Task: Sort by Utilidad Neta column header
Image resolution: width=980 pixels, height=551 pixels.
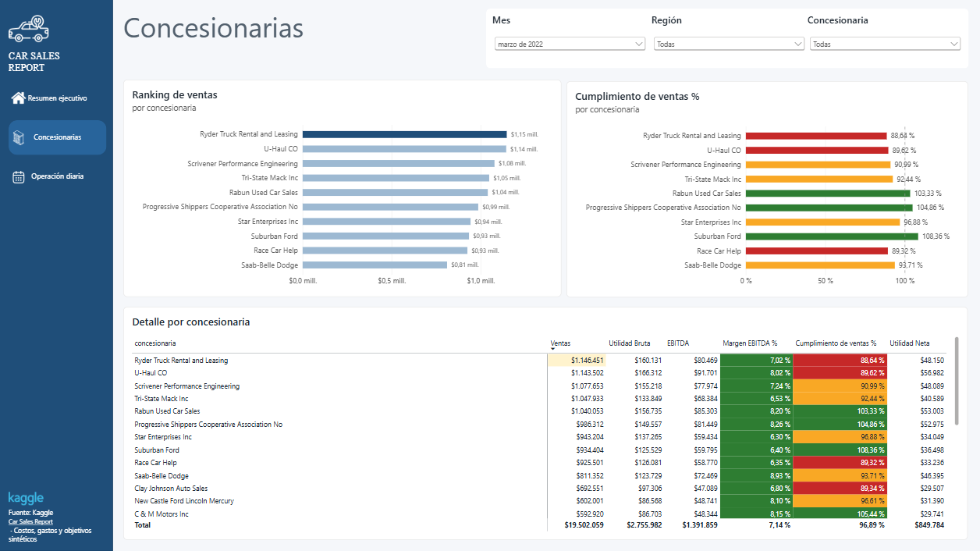Action: tap(910, 343)
